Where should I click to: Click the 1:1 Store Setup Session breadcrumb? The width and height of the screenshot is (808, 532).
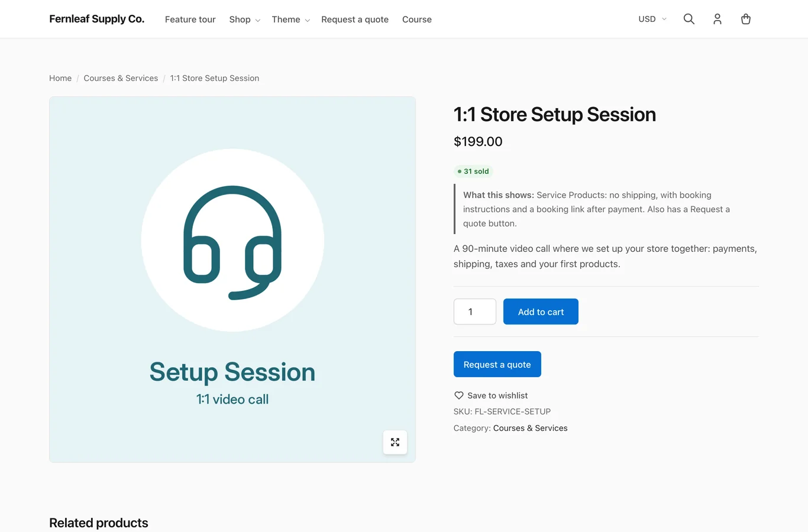pyautogui.click(x=215, y=78)
